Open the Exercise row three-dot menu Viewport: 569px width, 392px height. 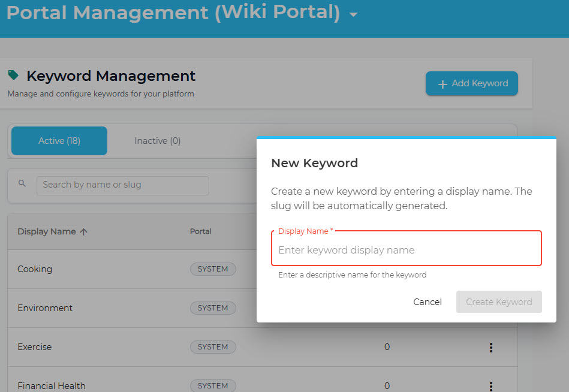click(491, 347)
